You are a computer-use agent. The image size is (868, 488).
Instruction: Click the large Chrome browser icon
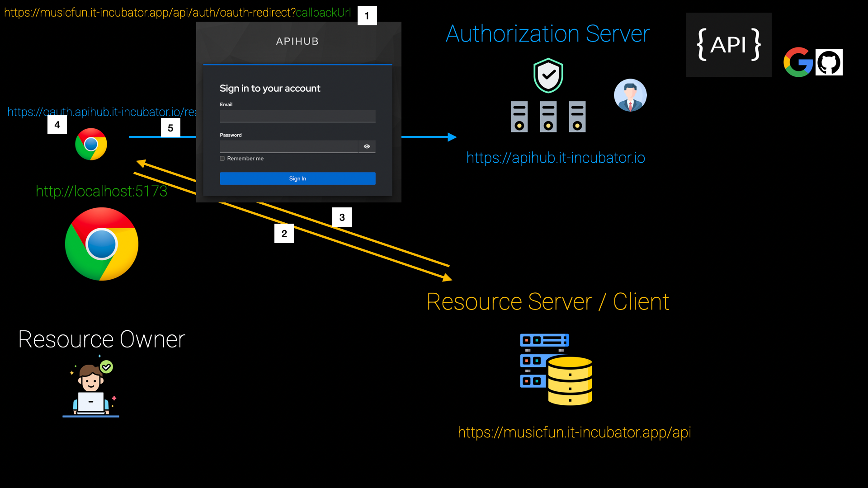[x=102, y=244]
